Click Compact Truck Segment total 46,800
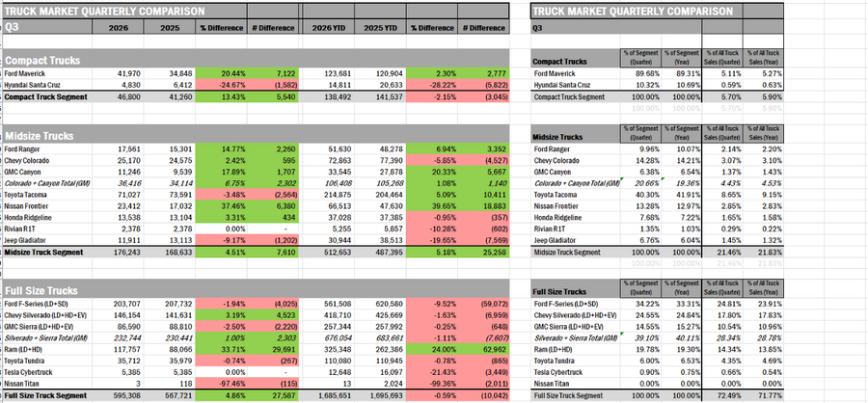This screenshot has width=868, height=403. 118,96
